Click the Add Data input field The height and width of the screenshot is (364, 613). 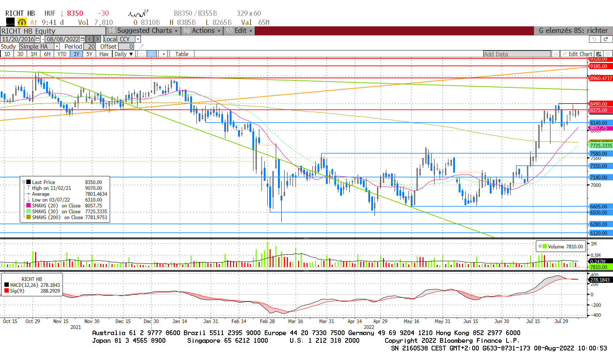[x=517, y=54]
